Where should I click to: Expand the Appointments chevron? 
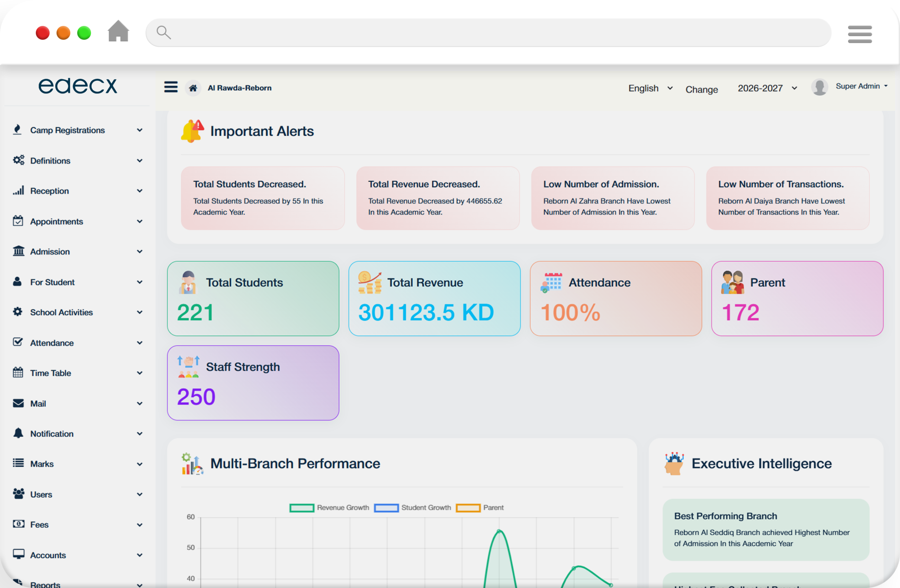point(140,221)
